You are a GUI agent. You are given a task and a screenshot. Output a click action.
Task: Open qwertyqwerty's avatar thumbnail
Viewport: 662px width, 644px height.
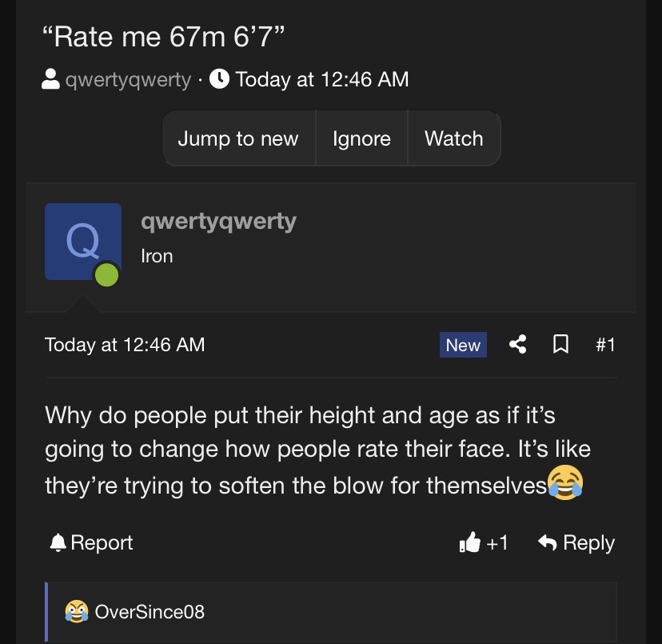83,242
